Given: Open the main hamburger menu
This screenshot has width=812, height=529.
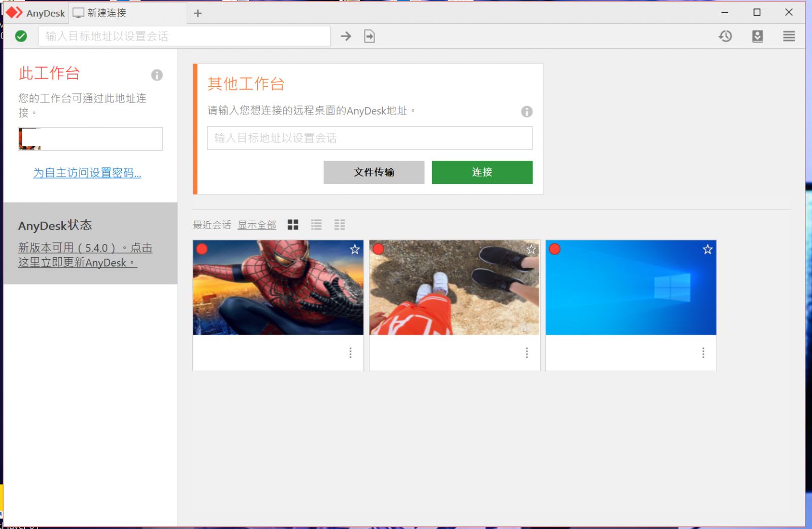Looking at the screenshot, I should point(789,36).
